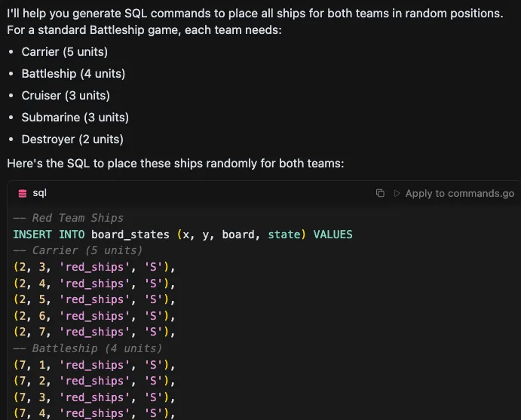Place cursor on the (7, 1, 'red_ships') row
Viewport: 521px width, 420px height.
(93, 365)
